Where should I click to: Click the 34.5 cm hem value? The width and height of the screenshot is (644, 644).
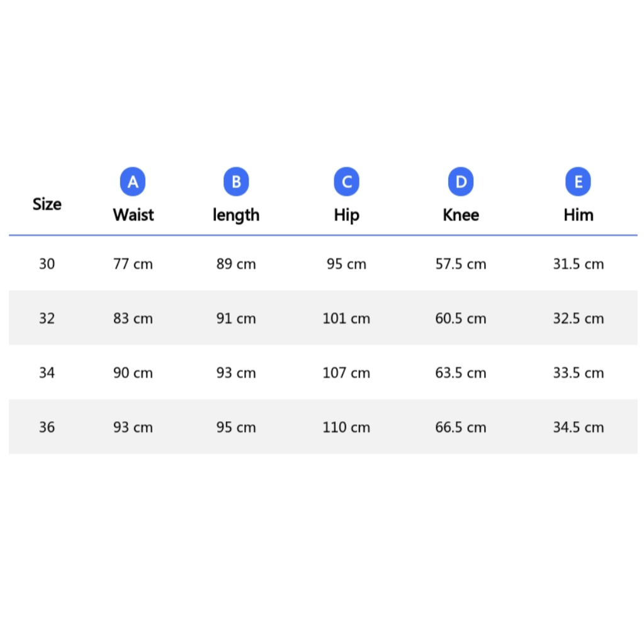(x=579, y=427)
